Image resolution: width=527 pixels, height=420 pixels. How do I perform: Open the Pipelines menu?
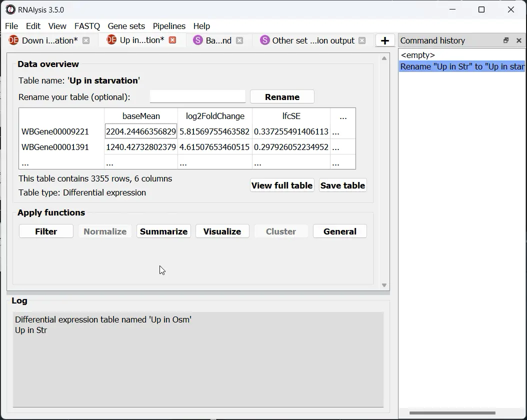169,26
